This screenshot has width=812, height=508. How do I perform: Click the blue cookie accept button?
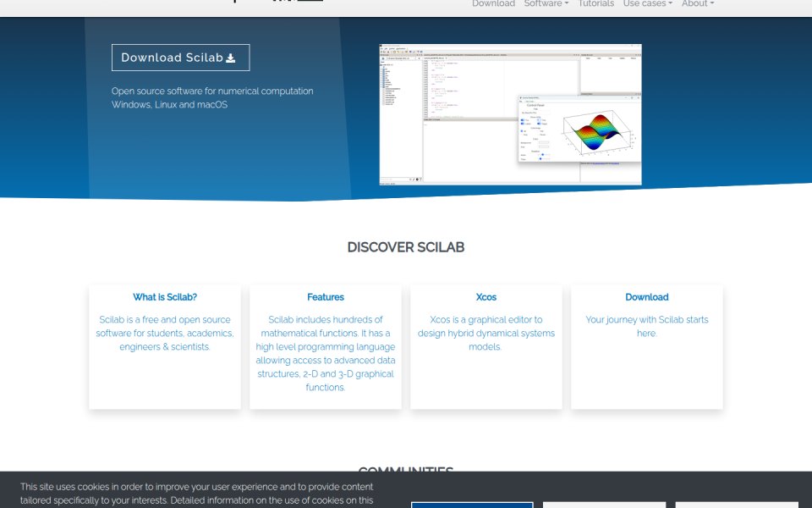coord(472,505)
